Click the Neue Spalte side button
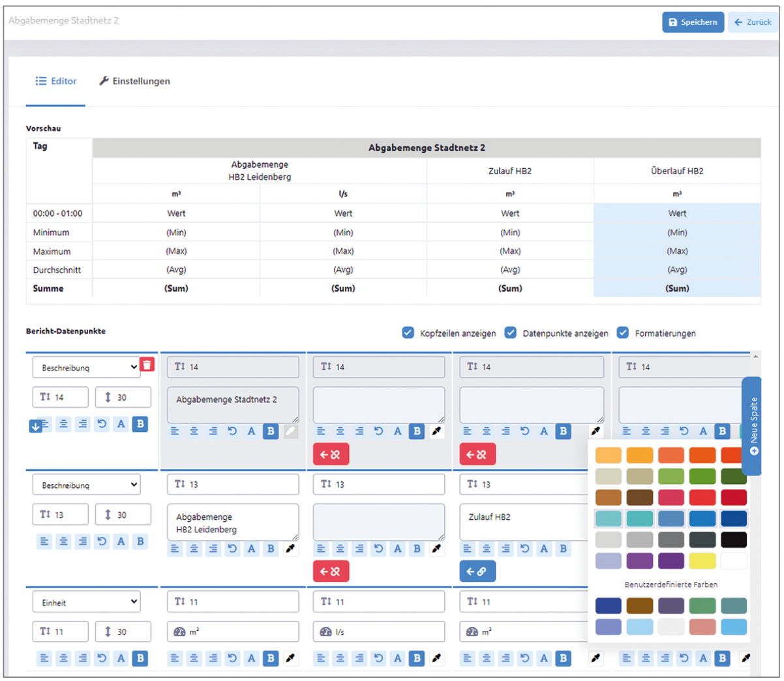 752,425
